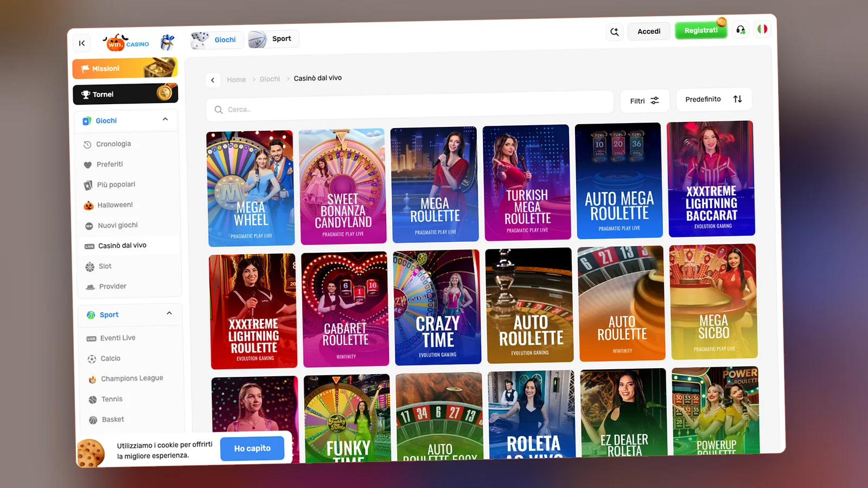Accept cookies with Ho capito

click(252, 448)
